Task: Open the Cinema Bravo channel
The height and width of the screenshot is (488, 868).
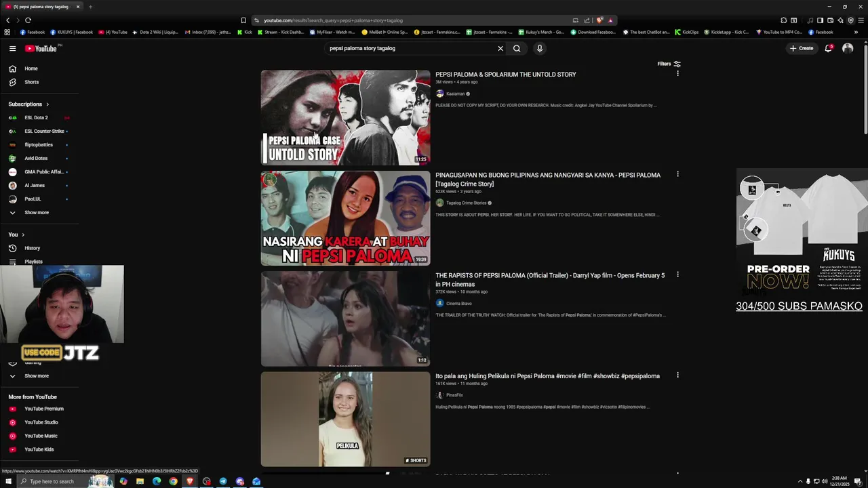Action: [458, 304]
